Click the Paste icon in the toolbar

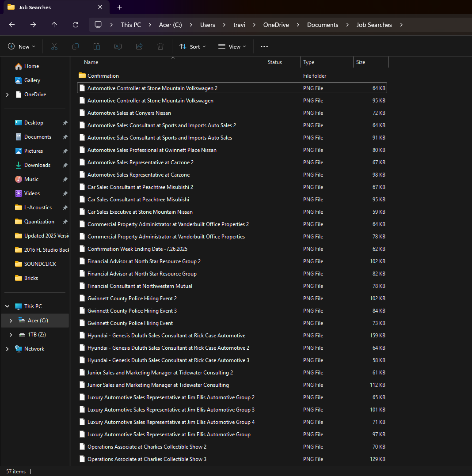click(x=96, y=46)
